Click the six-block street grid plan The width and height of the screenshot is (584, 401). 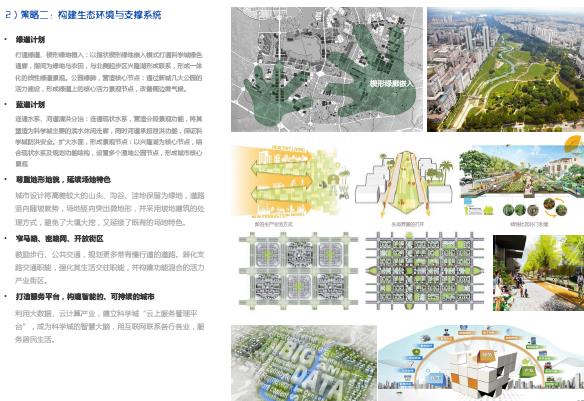pyautogui.click(x=298, y=271)
